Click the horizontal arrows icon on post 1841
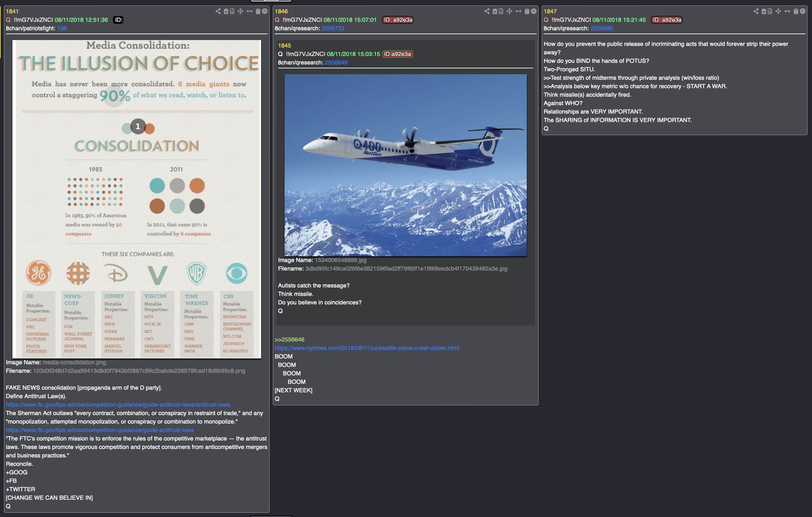 (249, 11)
